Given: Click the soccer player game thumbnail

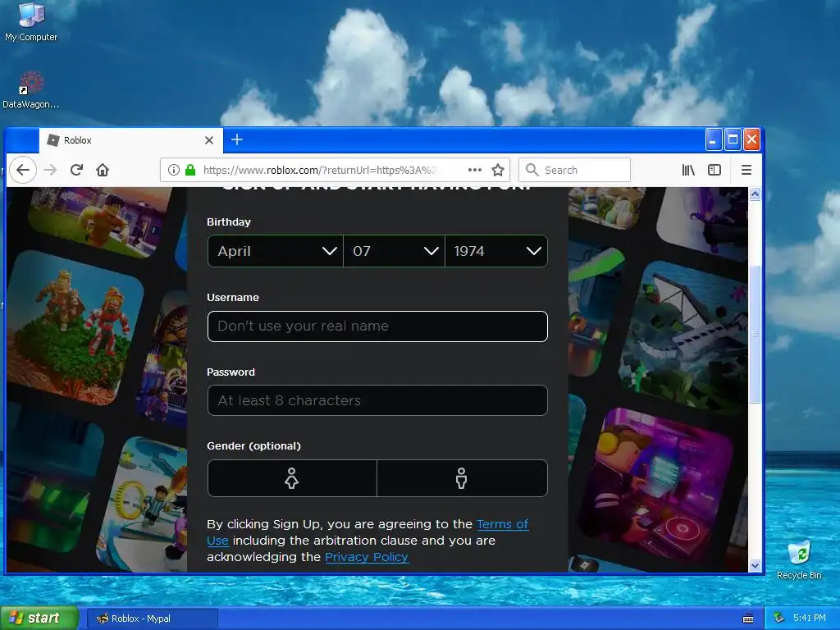Looking at the screenshot, I should [x=143, y=504].
